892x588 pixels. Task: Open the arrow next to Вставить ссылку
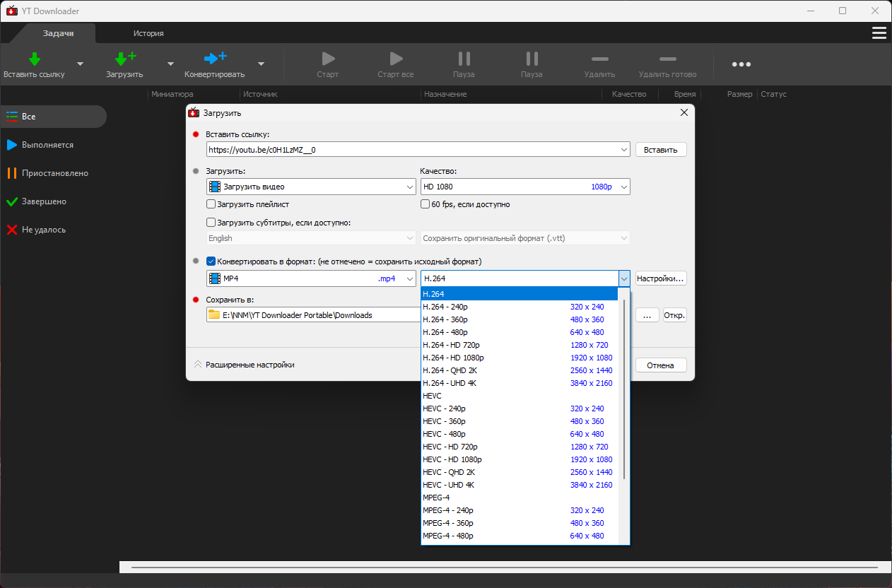(x=80, y=64)
